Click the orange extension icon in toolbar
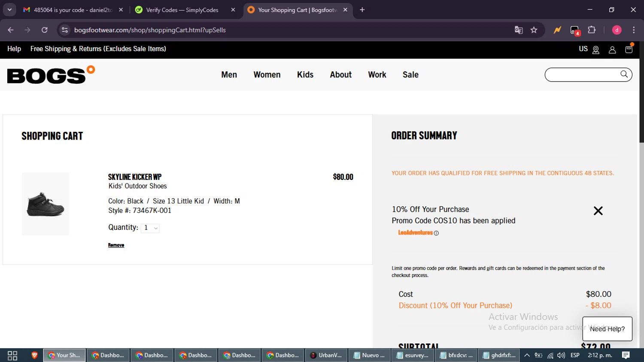Image resolution: width=644 pixels, height=362 pixels. 557,30
